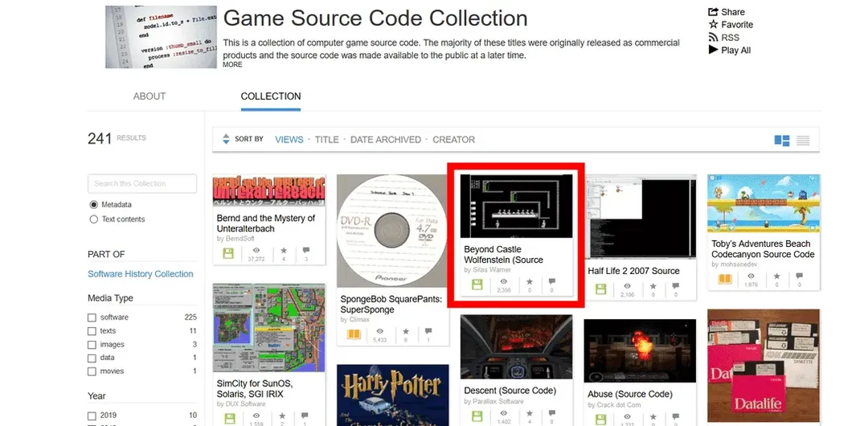
Task: Check the software media type checkbox
Action: (x=92, y=317)
